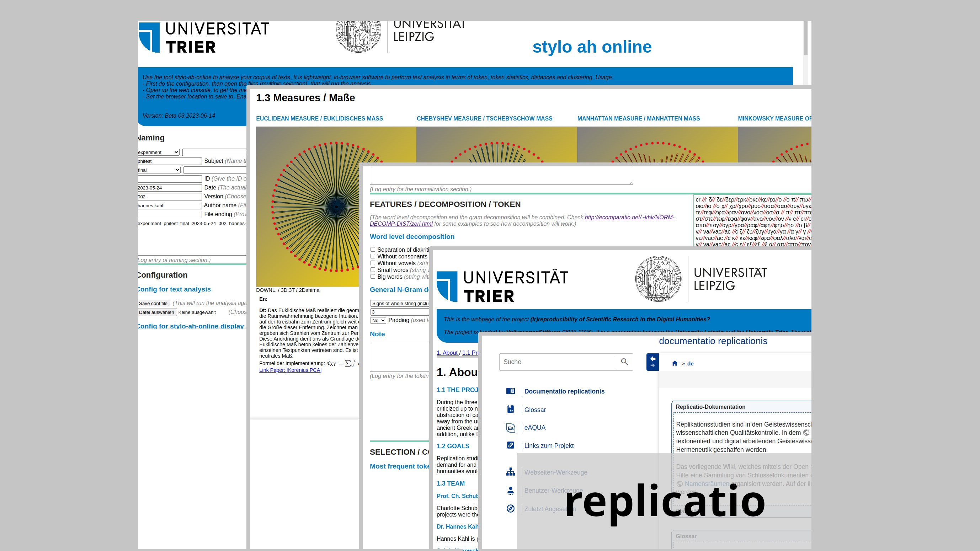The height and width of the screenshot is (551, 980).
Task: Click the Universität Trier logo in stylo window
Action: coord(204,37)
